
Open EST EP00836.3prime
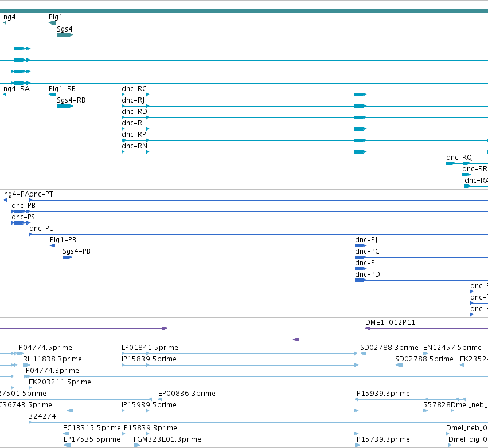point(187,394)
